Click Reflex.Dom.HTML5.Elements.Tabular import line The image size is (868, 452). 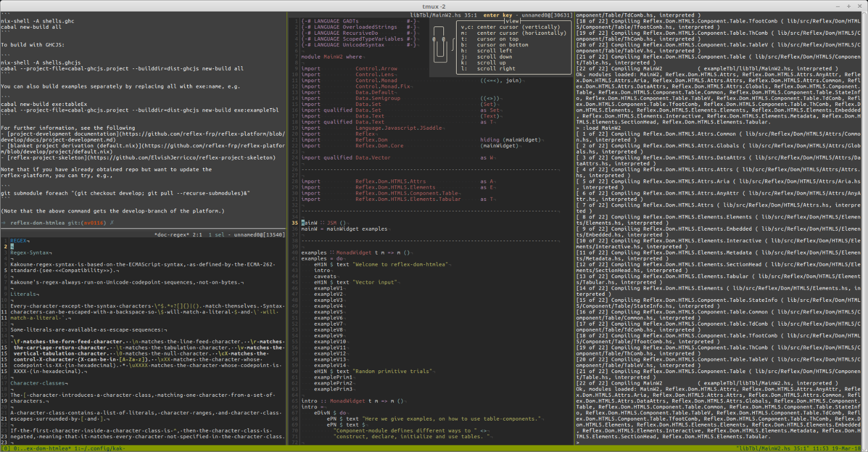[x=398, y=199]
